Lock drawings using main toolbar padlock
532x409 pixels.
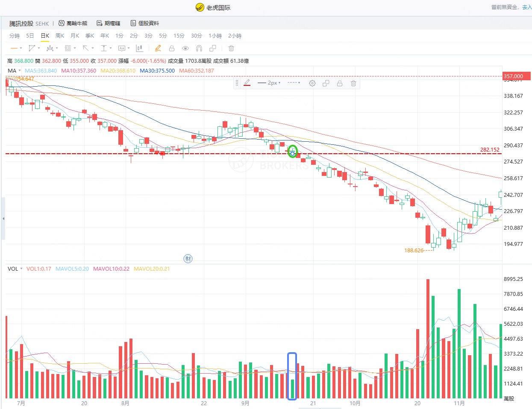(172, 48)
